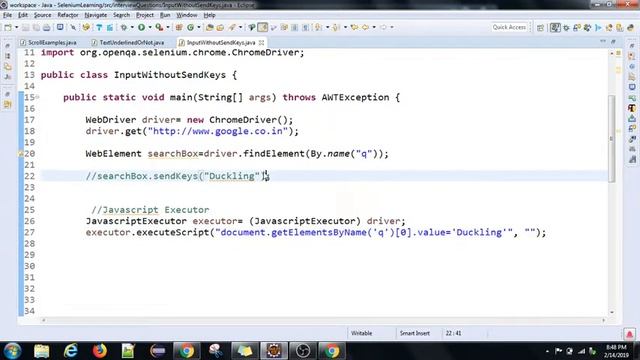Collapse the main method fold marker
The image size is (640, 360).
click(x=37, y=97)
